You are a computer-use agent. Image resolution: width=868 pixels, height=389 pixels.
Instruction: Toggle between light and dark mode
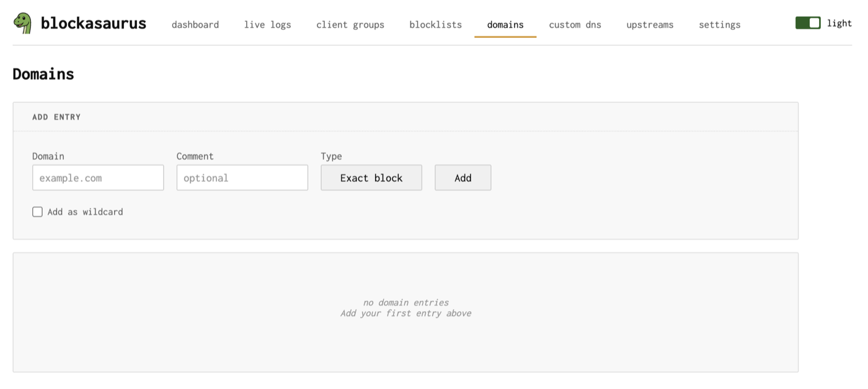(x=808, y=22)
